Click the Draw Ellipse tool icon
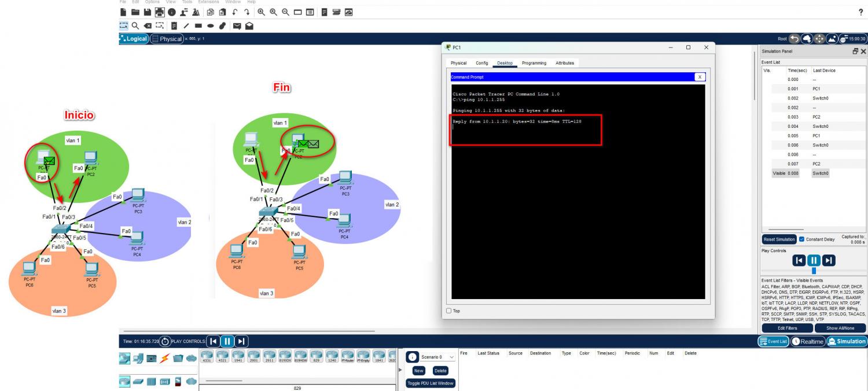The width and height of the screenshot is (868, 391). 211,25
